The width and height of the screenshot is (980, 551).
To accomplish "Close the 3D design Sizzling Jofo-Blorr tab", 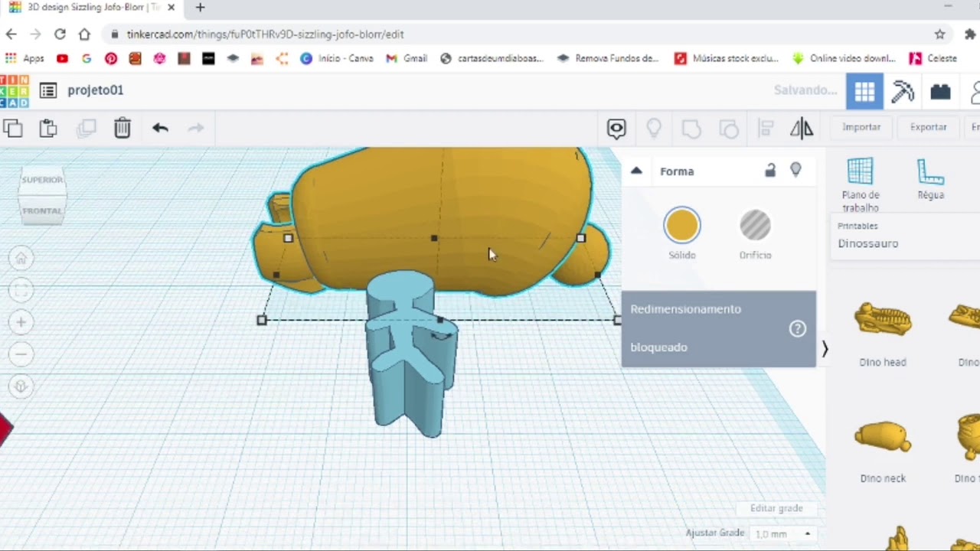I will tap(171, 8).
